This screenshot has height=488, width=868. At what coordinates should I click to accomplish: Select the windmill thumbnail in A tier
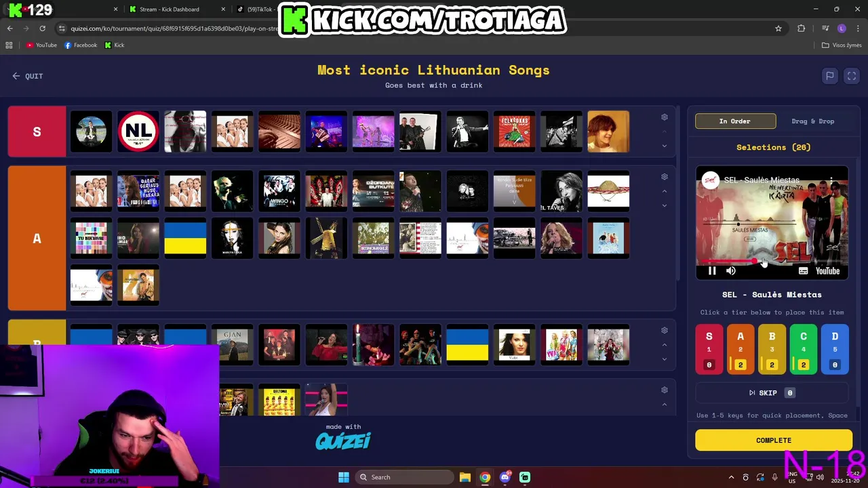click(326, 238)
